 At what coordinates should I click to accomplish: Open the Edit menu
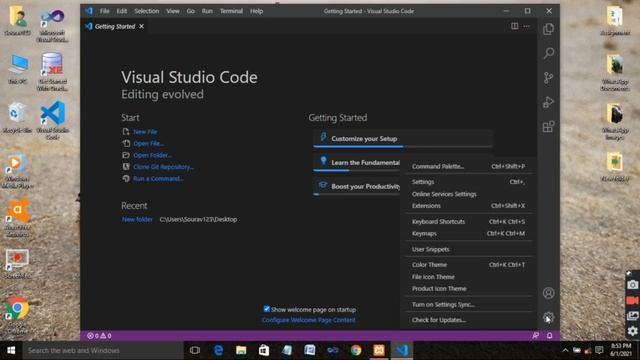tap(122, 11)
